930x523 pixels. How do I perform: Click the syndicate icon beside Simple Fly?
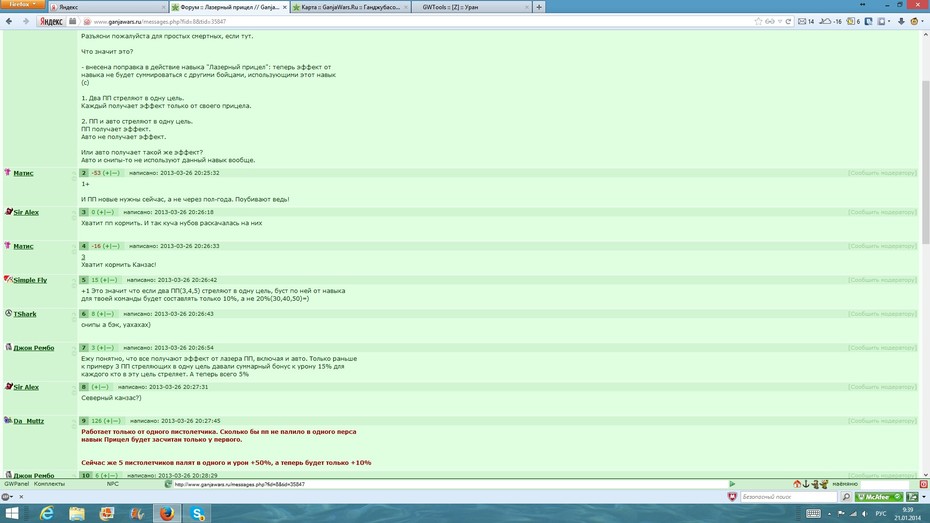pyautogui.click(x=8, y=279)
